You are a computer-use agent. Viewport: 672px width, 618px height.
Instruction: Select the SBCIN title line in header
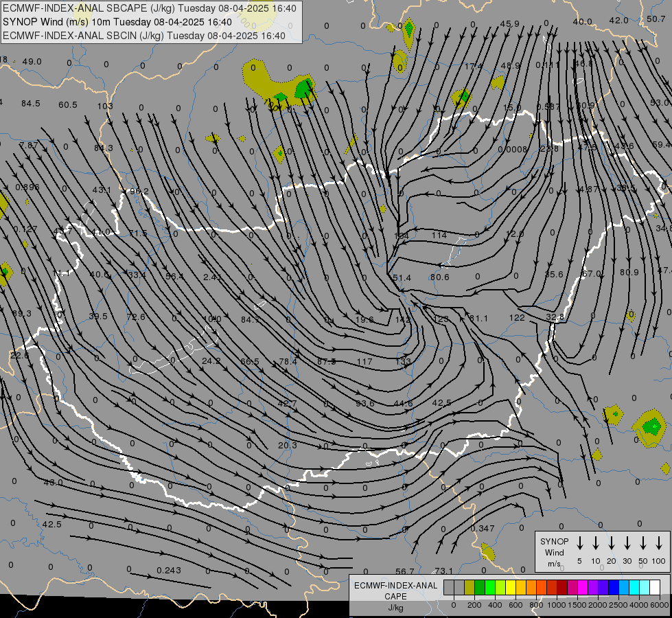click(144, 36)
